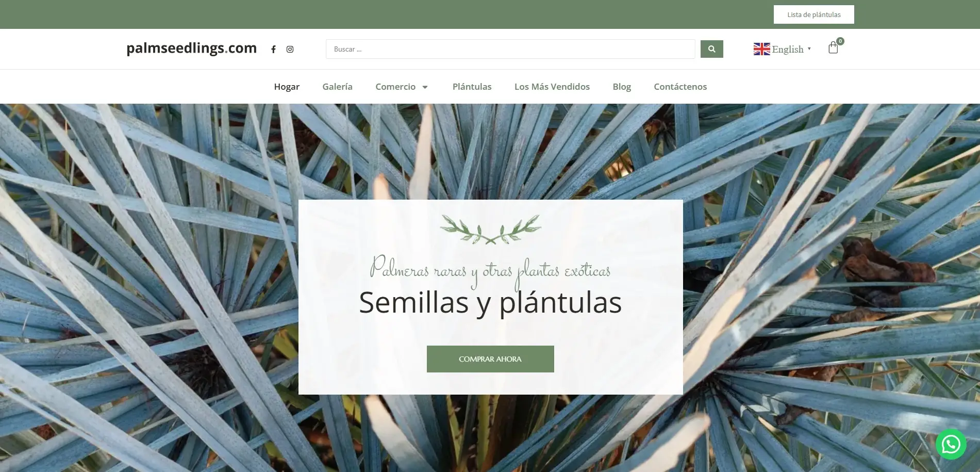Click the cart item counter badge
The width and height of the screenshot is (980, 472).
click(840, 41)
